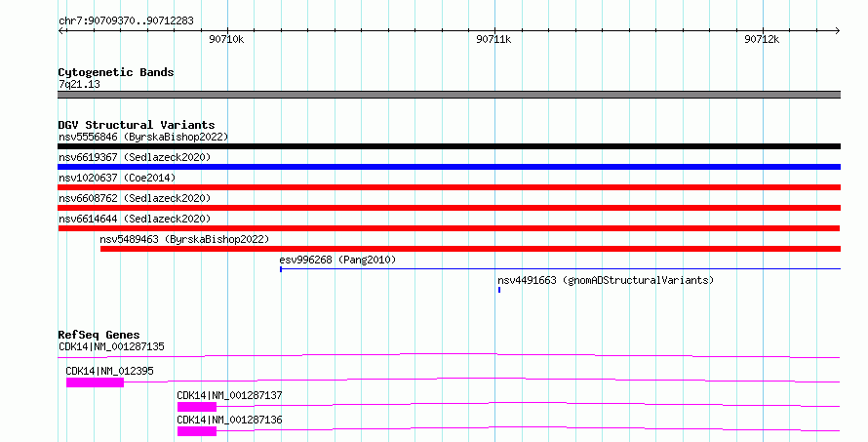Click the magenta exon of CDK14|NM_012395
This screenshot has height=442, width=868.
95,382
